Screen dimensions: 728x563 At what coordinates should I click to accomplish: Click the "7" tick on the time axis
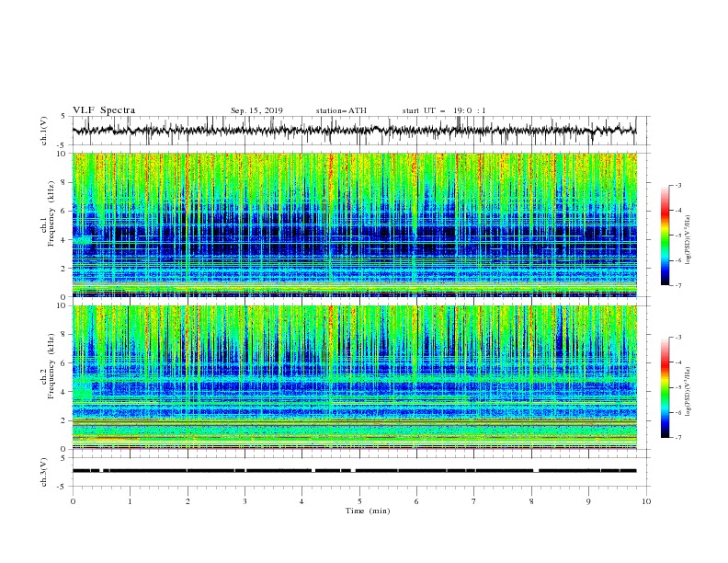[x=474, y=501]
